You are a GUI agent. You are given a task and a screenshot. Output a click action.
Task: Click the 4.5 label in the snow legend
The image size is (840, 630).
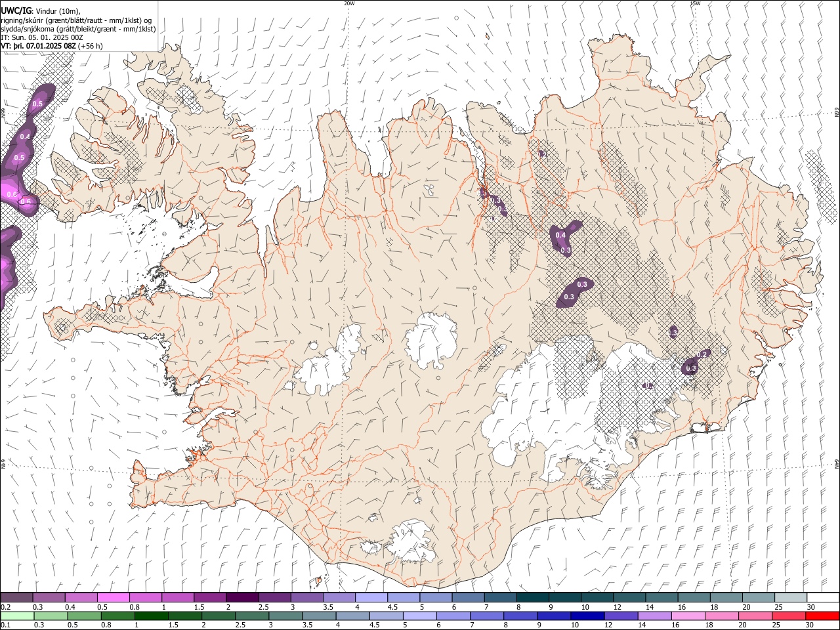click(x=392, y=607)
